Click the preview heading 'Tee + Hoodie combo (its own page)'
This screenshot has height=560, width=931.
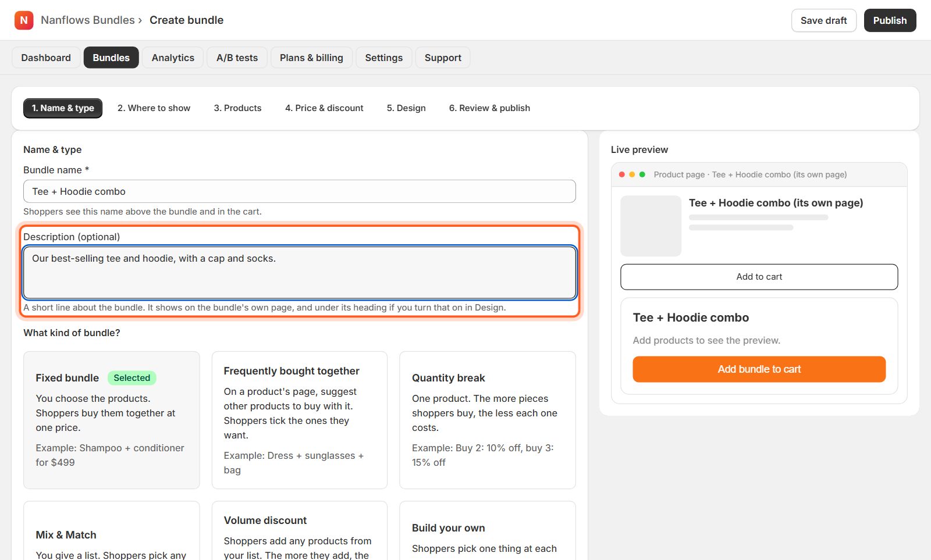click(776, 203)
